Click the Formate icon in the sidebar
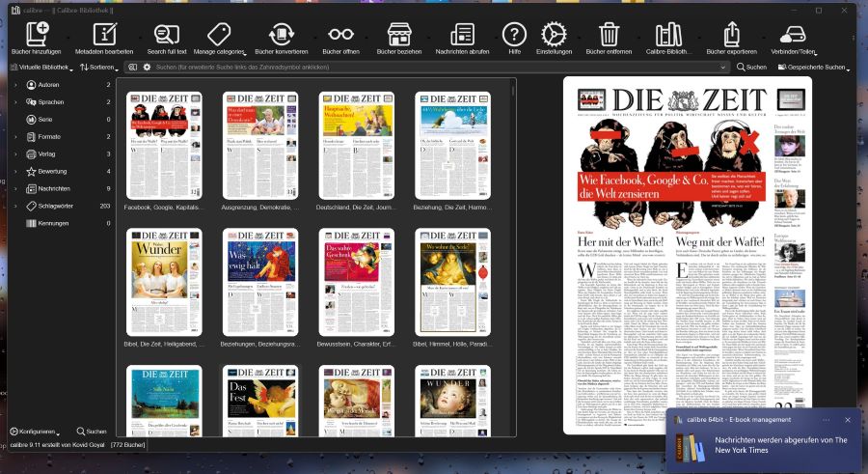This screenshot has width=868, height=474. (x=31, y=136)
